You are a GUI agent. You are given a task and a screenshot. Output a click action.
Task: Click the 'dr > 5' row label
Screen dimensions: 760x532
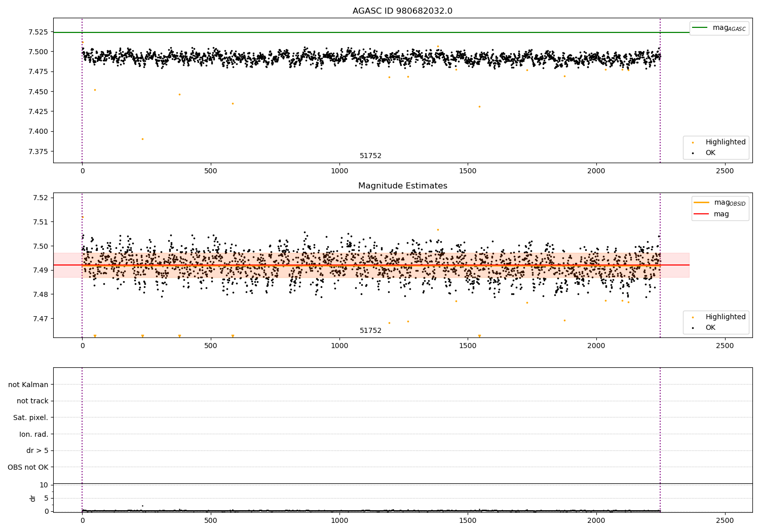tap(37, 450)
